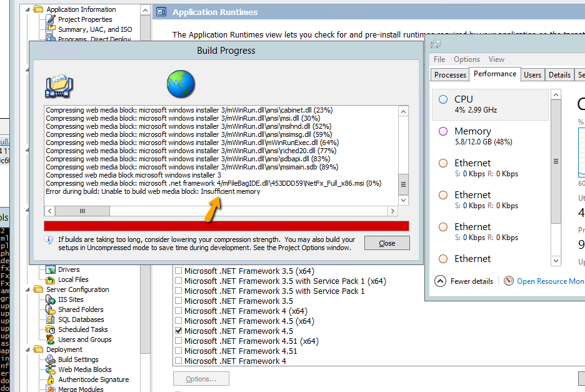This screenshot has width=585, height=392.
Task: Select Memory in the performance sidebar
Action: (490, 136)
